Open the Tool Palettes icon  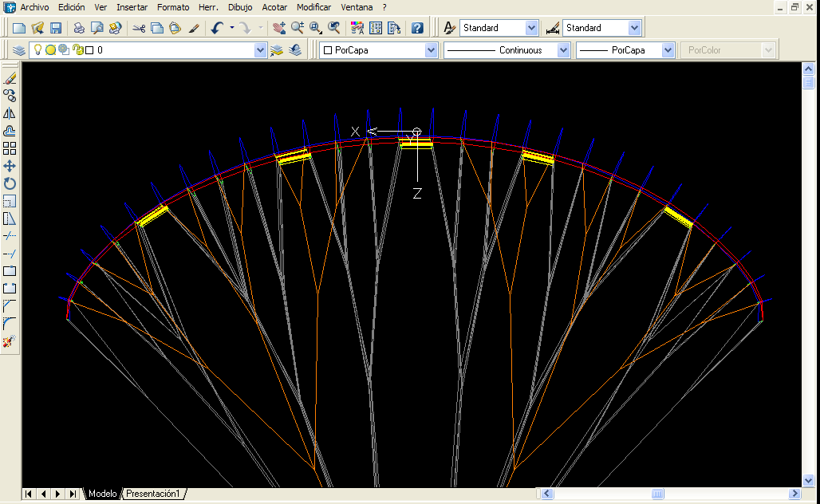(394, 28)
